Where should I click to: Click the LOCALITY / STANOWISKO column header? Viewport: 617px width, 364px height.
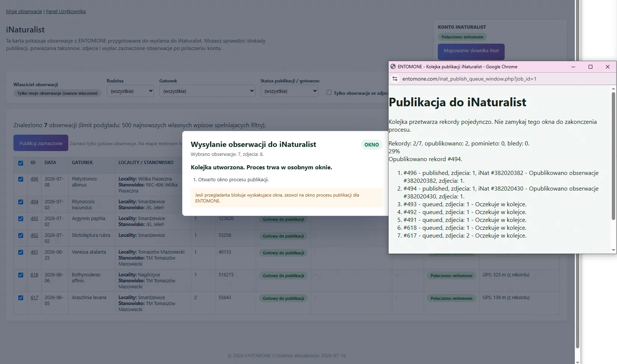coord(146,163)
